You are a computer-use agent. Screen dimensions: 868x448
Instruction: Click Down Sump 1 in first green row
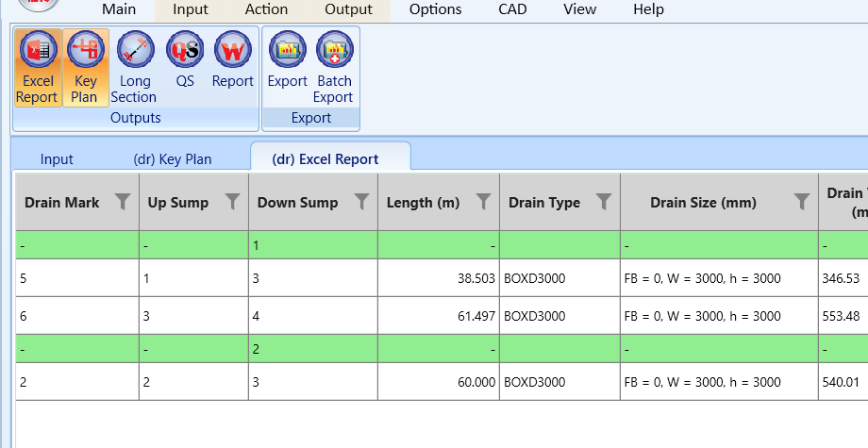313,245
